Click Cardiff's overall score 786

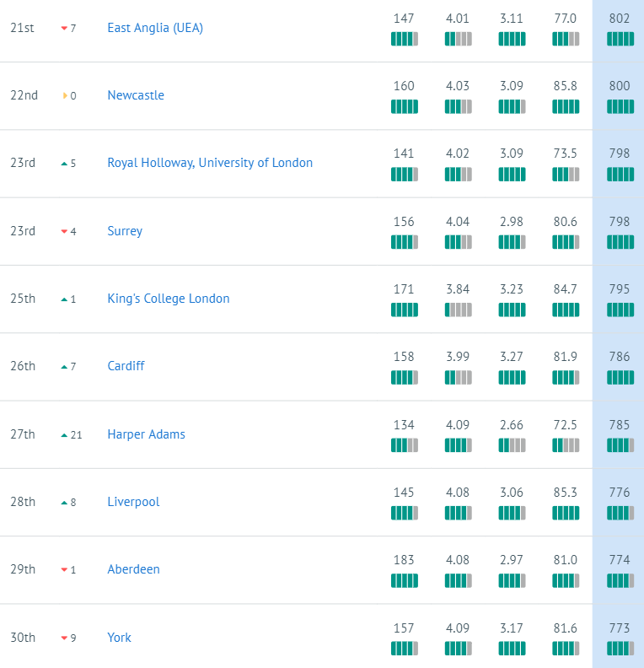(x=620, y=356)
